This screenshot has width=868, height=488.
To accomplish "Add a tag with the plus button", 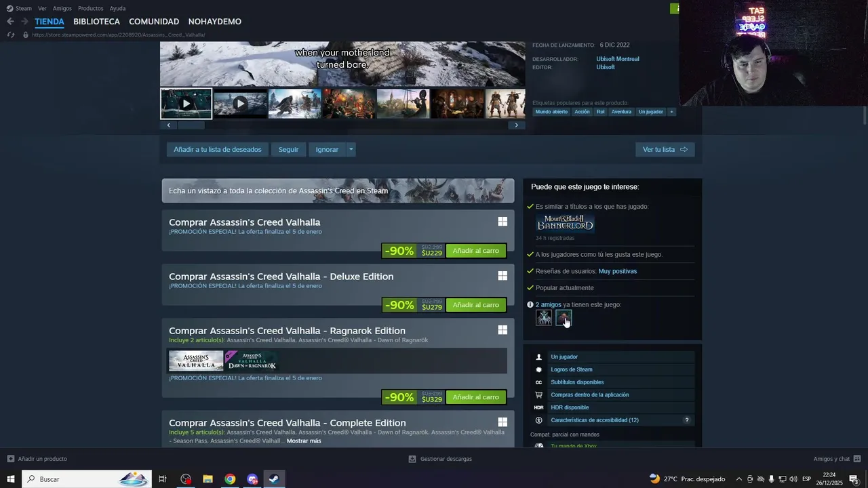I will [671, 112].
